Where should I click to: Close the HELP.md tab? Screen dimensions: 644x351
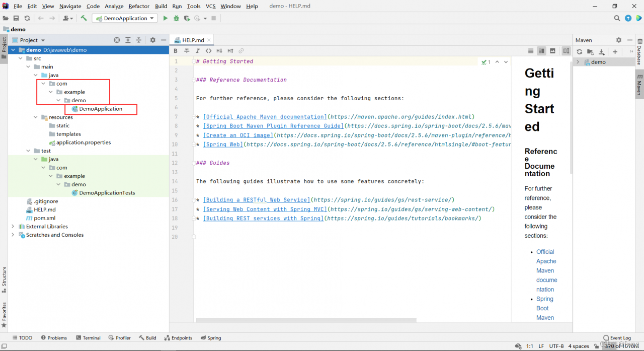pos(209,40)
